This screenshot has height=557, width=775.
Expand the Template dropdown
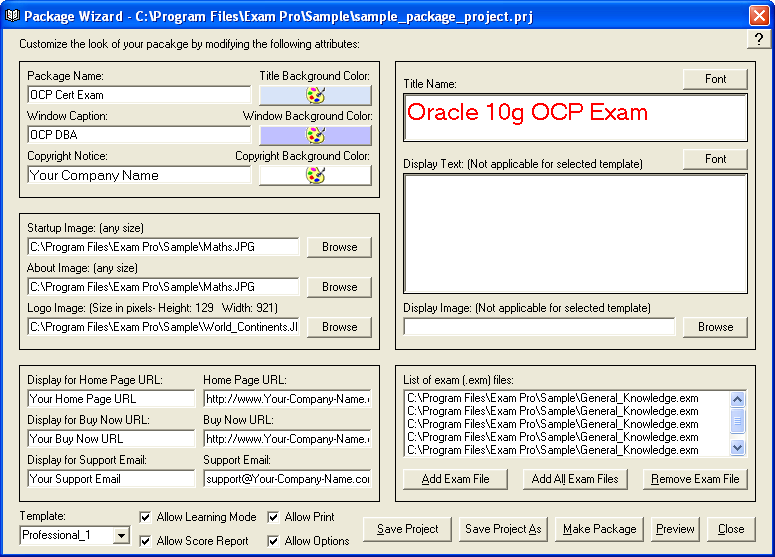coord(121,536)
